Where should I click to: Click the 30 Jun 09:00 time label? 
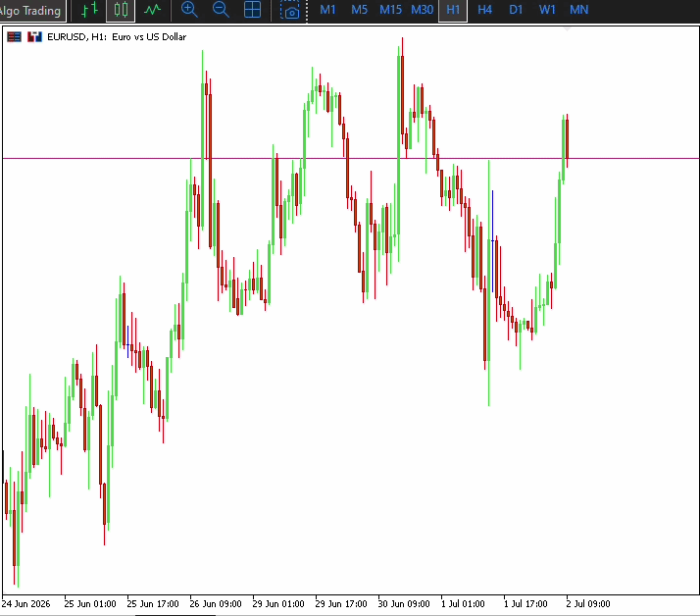(404, 604)
